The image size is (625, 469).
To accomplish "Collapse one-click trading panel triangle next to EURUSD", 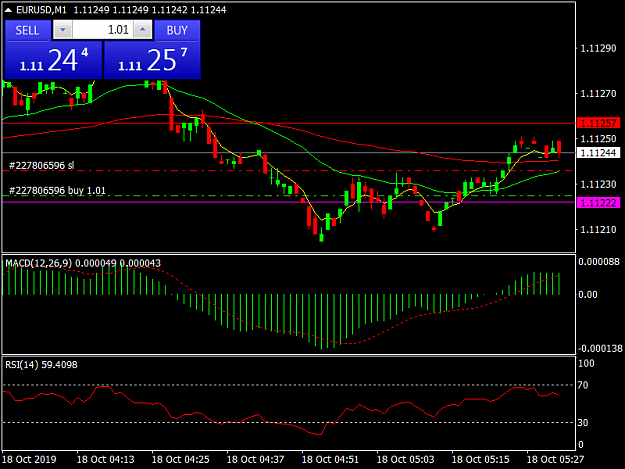I will (x=8, y=10).
